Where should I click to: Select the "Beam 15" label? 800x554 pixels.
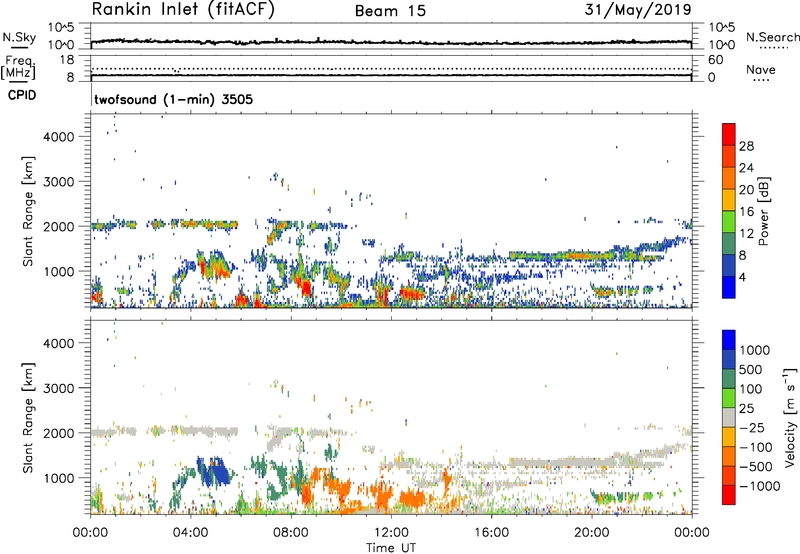click(390, 11)
